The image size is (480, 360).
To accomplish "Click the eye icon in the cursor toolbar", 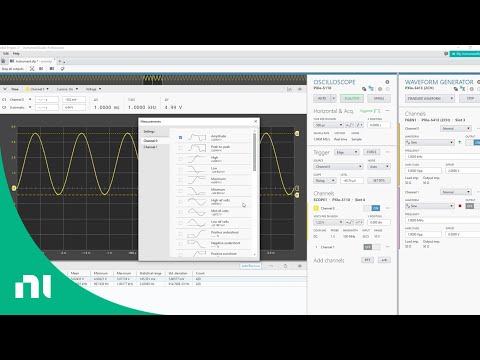I will point(300,89).
